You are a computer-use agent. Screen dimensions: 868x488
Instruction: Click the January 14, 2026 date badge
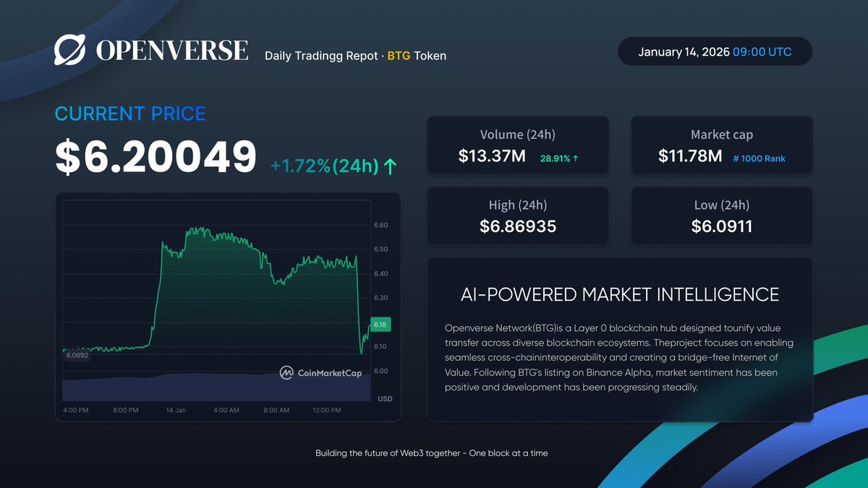(715, 52)
